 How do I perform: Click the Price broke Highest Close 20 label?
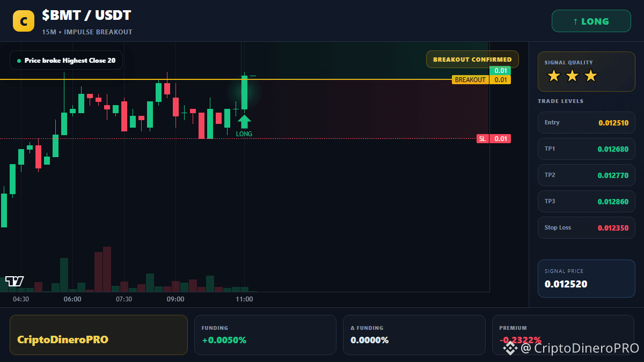coord(66,61)
